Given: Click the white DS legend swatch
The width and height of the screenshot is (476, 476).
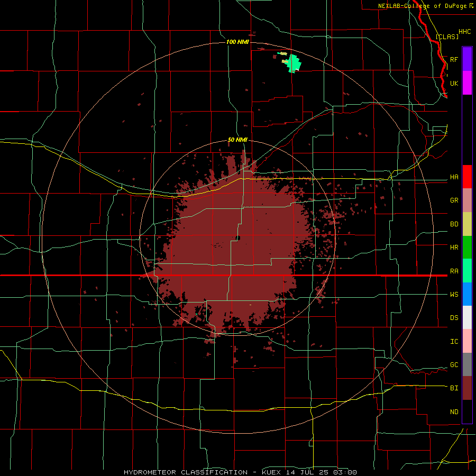Looking at the screenshot, I should [467, 317].
